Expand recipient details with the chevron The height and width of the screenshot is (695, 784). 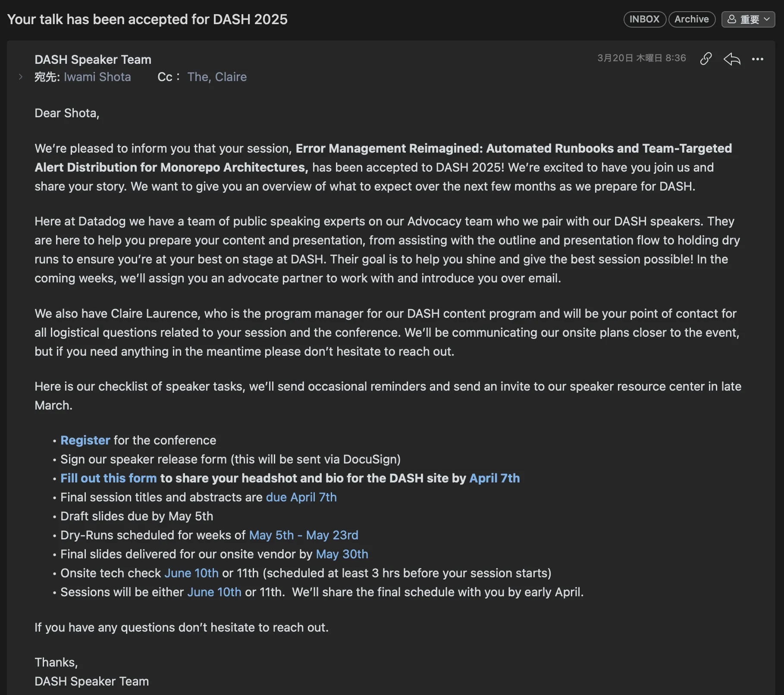[20, 77]
